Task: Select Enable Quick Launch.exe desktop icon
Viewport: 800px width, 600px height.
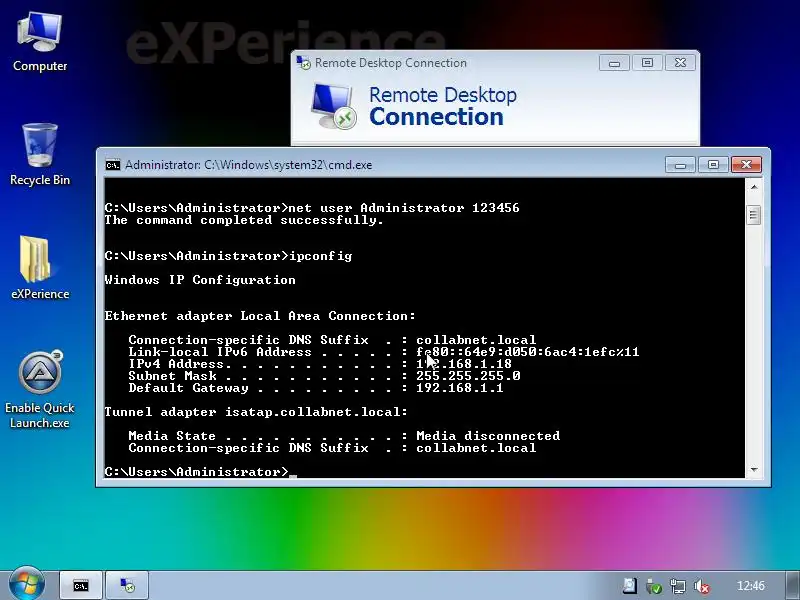Action: 40,390
